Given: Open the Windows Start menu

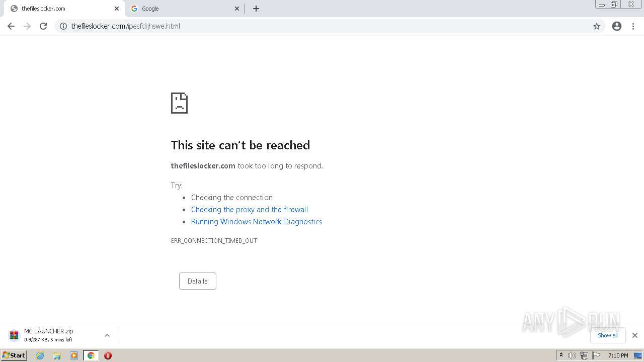Looking at the screenshot, I should [14, 355].
